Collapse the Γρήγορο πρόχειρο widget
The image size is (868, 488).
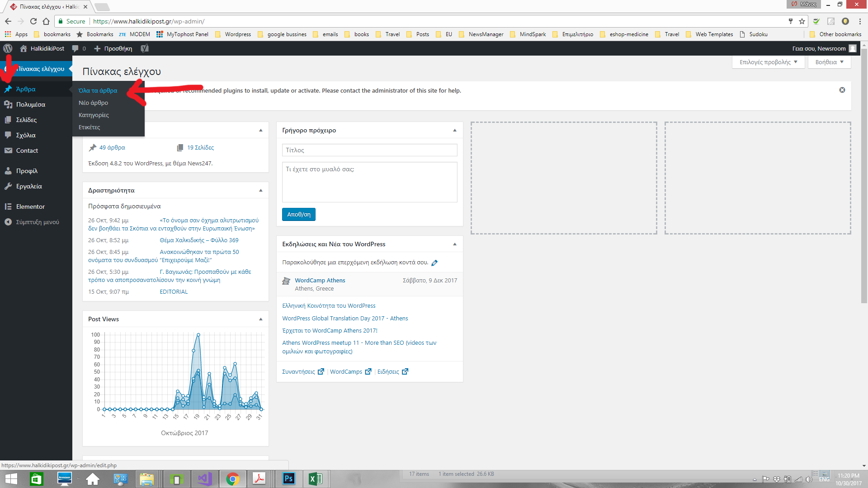pos(455,130)
